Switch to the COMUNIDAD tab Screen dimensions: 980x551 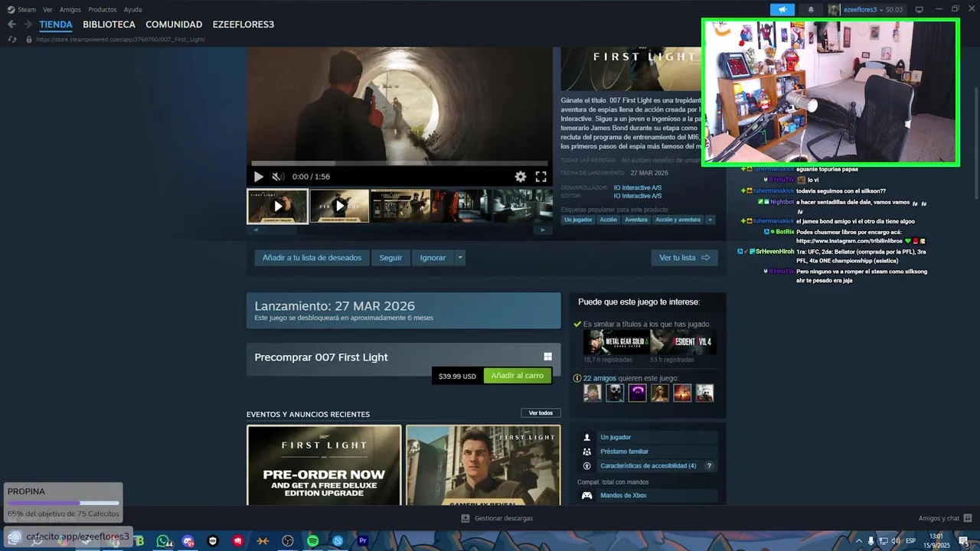pyautogui.click(x=174, y=24)
